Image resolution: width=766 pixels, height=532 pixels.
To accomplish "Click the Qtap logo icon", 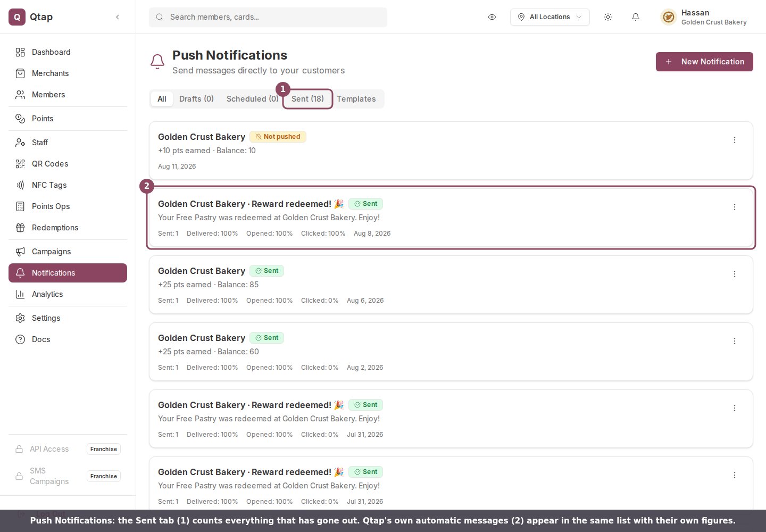I will pyautogui.click(x=17, y=17).
